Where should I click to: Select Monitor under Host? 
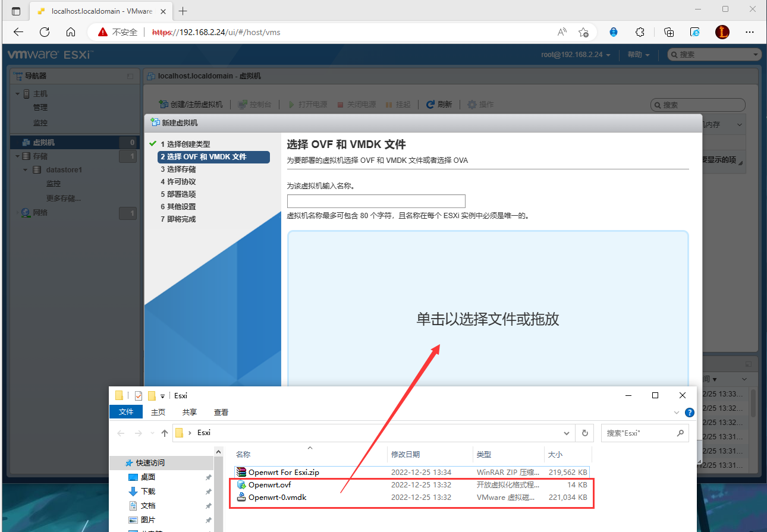coord(40,123)
